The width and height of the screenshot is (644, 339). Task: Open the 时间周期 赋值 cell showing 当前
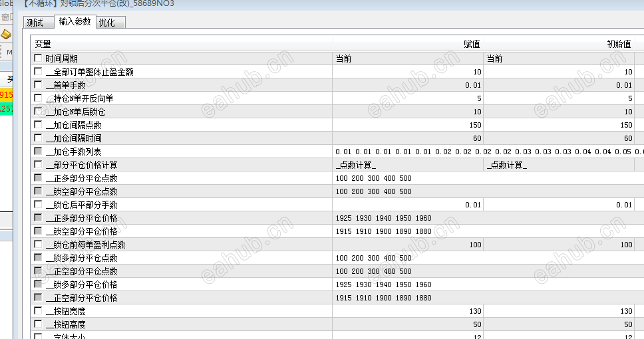pyautogui.click(x=408, y=58)
